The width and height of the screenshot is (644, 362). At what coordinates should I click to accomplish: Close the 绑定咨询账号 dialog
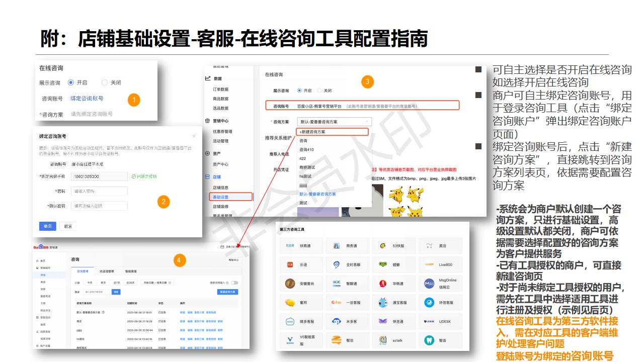coord(194,136)
